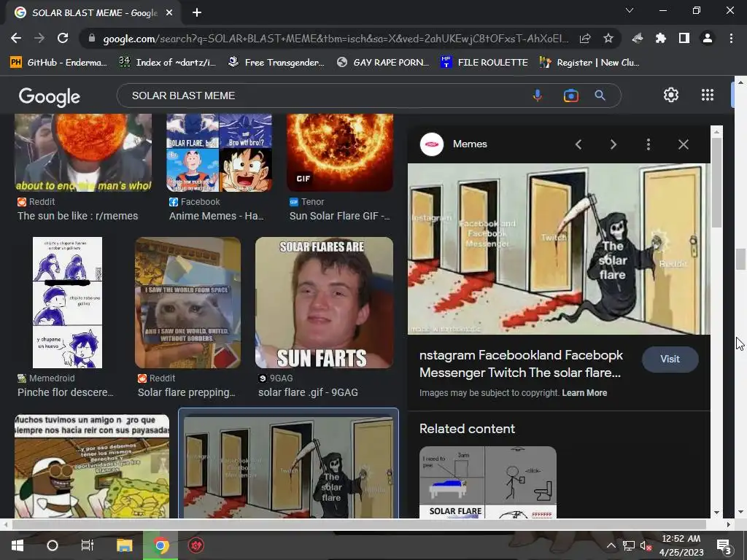Open the Google apps grid
The width and height of the screenshot is (747, 560).
click(x=708, y=96)
